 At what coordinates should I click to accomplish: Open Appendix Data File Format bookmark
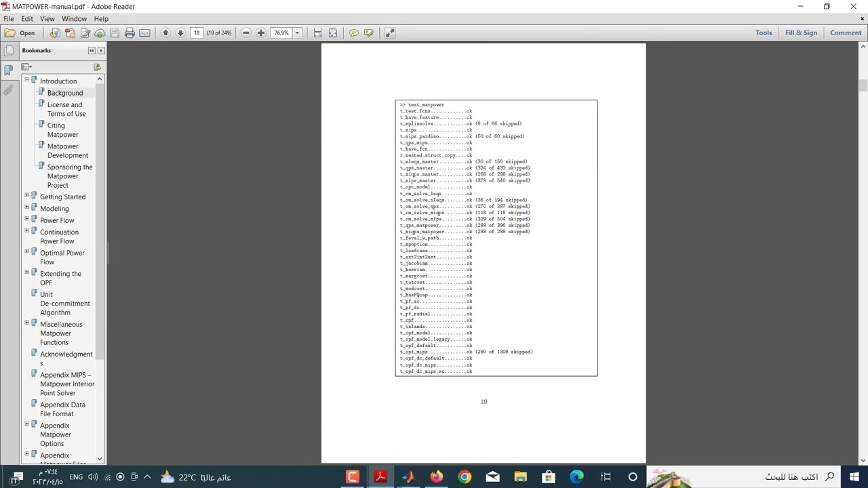62,409
